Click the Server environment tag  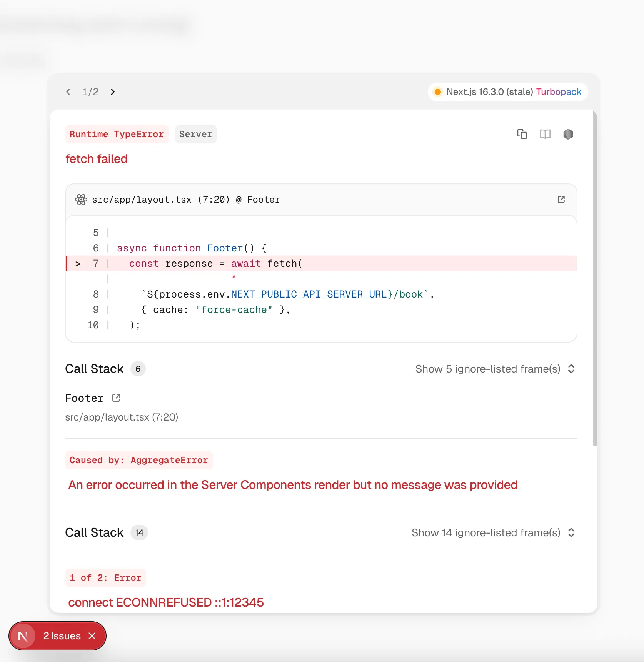195,134
